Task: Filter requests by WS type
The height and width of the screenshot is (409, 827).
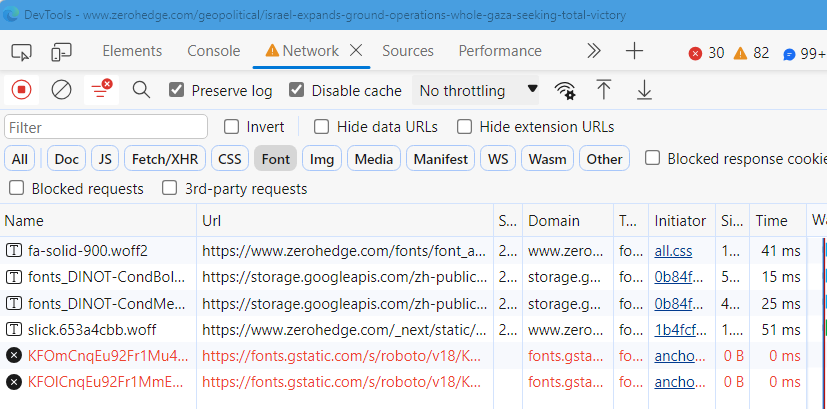Action: point(498,159)
